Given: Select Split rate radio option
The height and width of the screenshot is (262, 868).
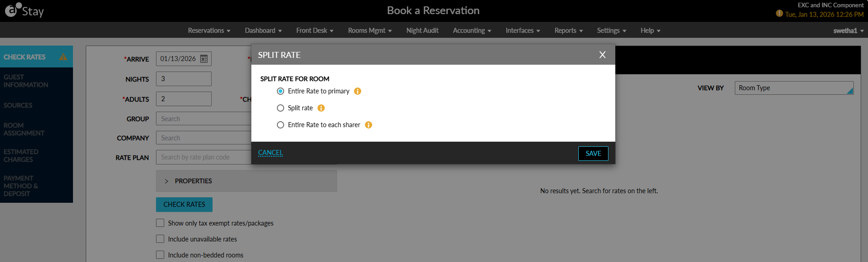Looking at the screenshot, I should 281,108.
